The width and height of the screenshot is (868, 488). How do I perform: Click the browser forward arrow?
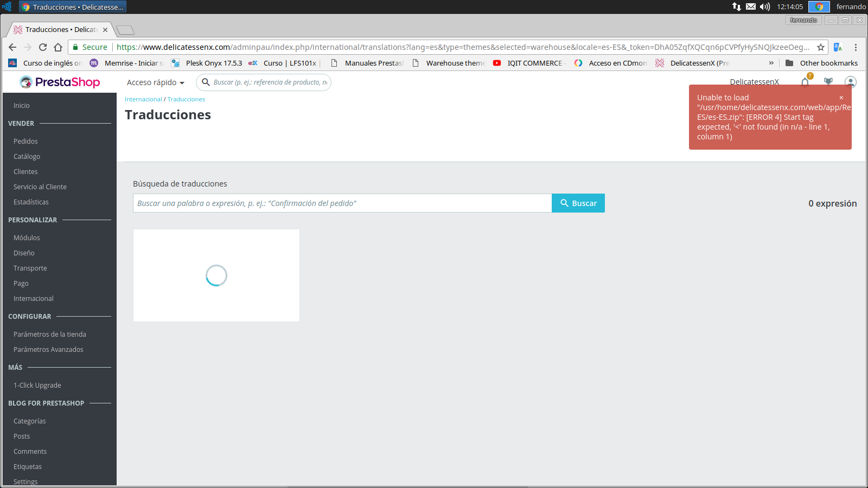coord(28,47)
